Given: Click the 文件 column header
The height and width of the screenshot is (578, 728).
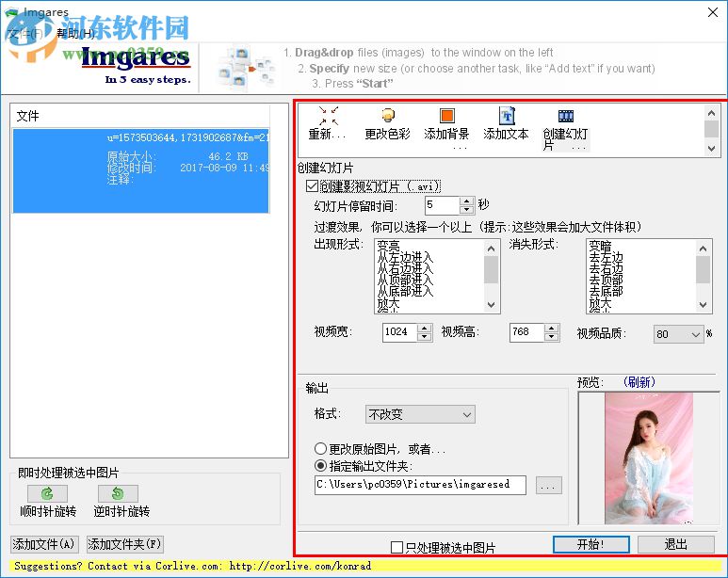Looking at the screenshot, I should 141,116.
